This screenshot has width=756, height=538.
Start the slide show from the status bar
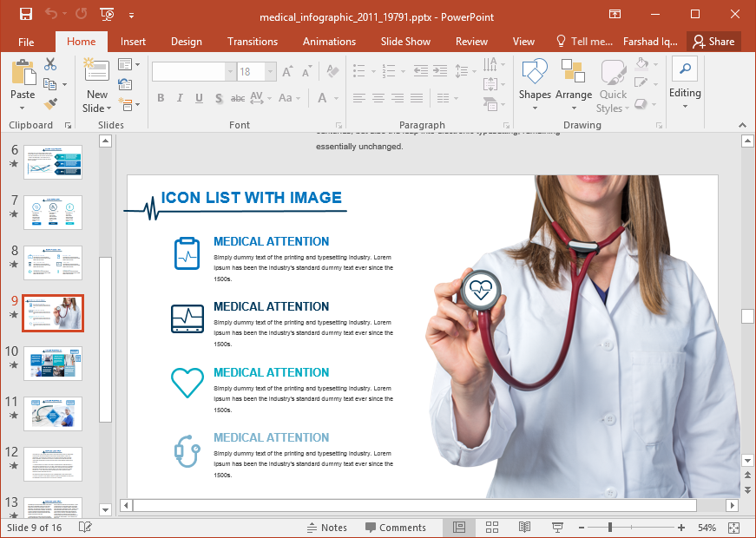[557, 528]
